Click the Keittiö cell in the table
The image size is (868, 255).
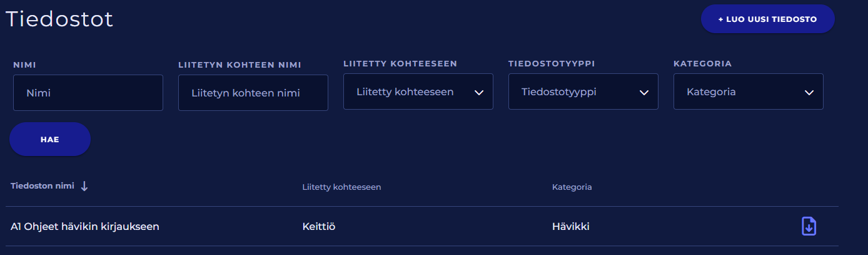[x=319, y=227]
